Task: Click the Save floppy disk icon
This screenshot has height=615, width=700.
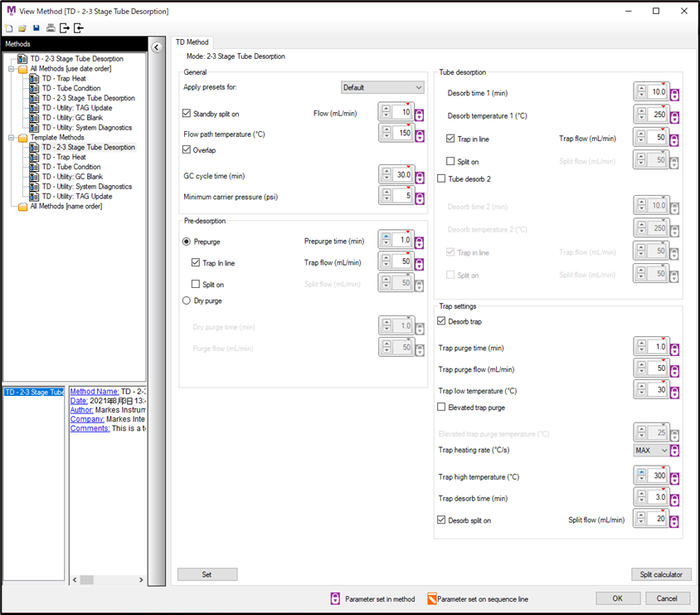Action: click(36, 28)
